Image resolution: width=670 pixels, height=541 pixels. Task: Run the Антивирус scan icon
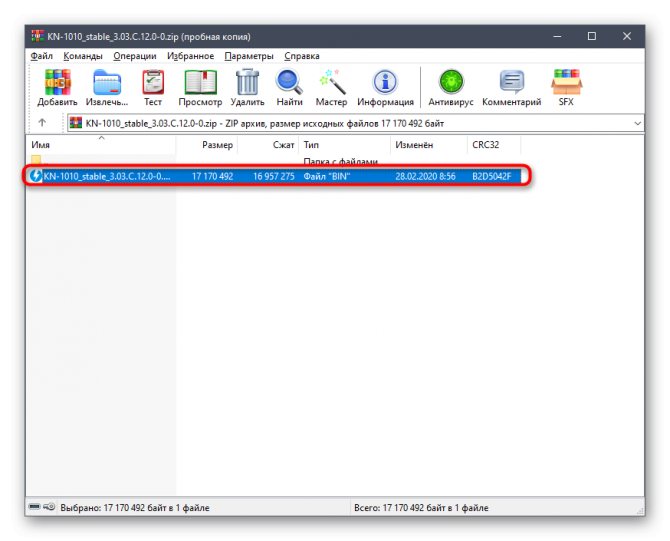click(451, 88)
